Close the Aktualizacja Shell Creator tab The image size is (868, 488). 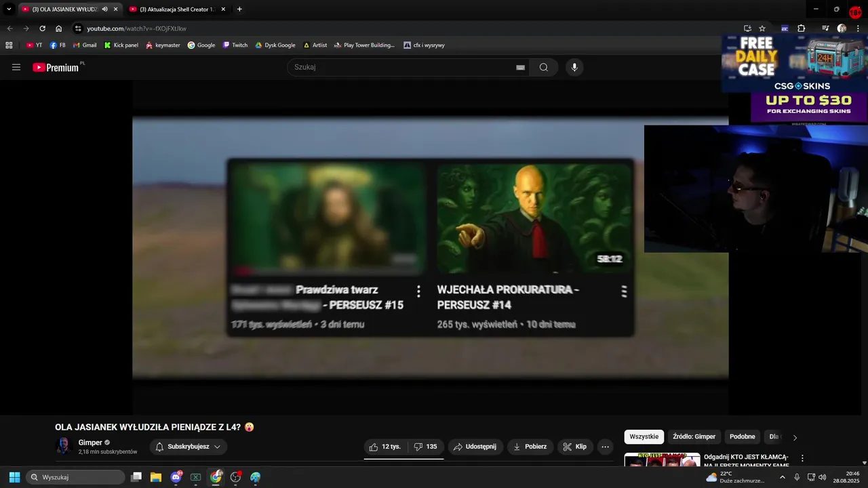[223, 9]
